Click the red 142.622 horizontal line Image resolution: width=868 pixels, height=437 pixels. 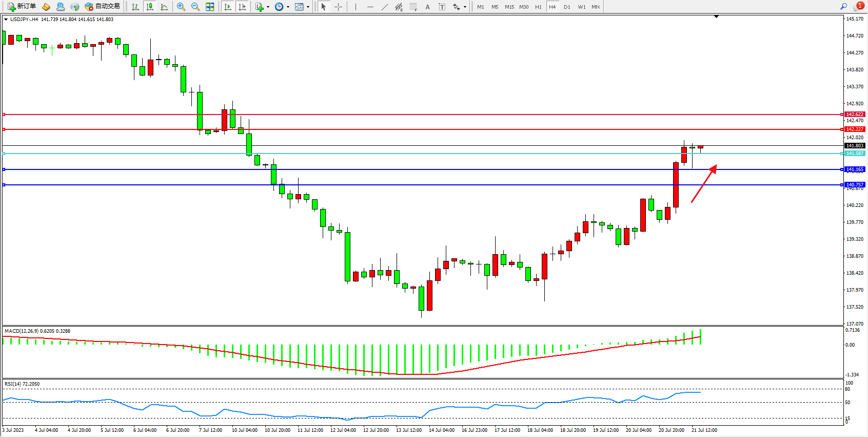coord(410,115)
